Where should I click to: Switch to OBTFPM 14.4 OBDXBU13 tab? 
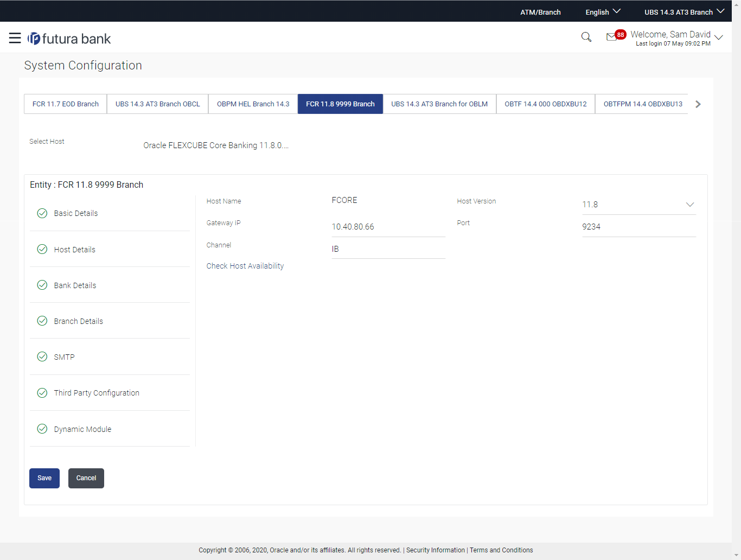[x=643, y=104]
